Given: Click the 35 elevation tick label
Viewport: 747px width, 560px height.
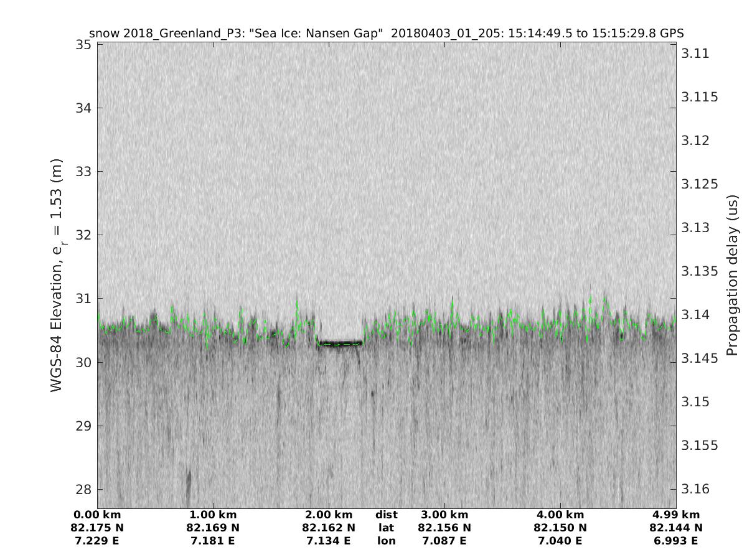Looking at the screenshot, I should 83,45.
